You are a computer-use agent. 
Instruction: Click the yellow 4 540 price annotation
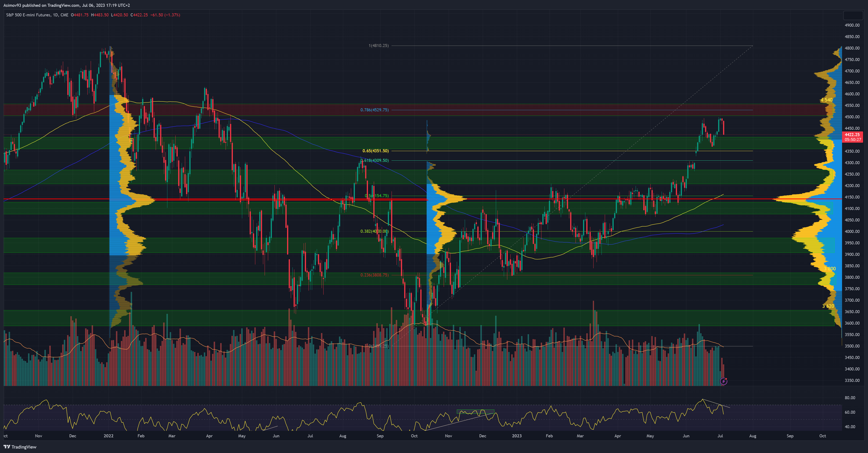[826, 100]
